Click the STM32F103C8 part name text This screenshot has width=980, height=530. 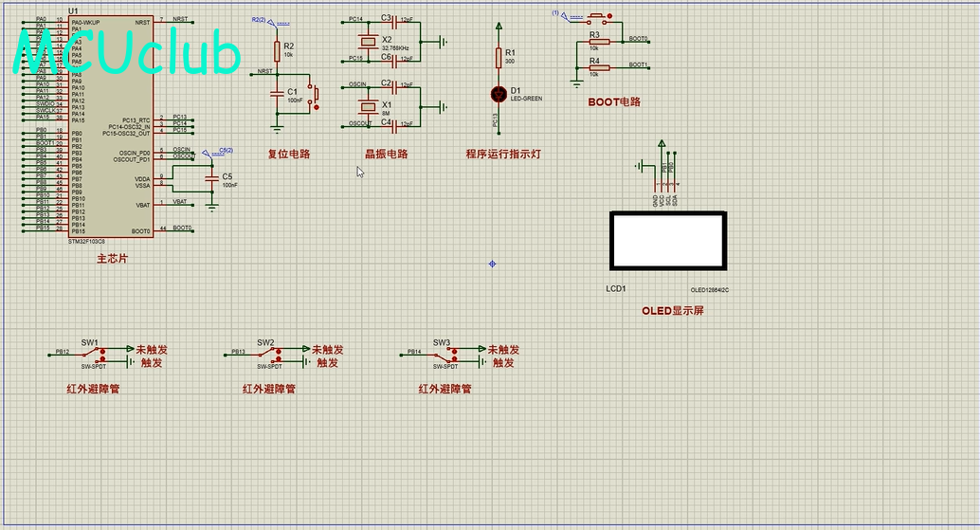click(x=86, y=241)
